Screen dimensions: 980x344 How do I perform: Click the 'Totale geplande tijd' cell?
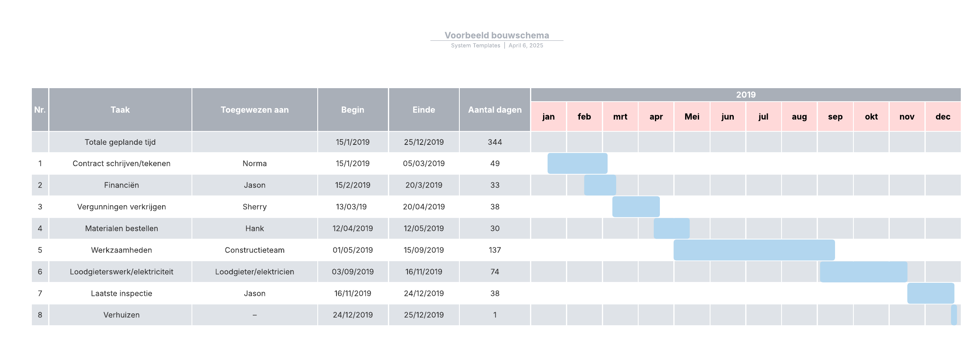click(x=120, y=142)
